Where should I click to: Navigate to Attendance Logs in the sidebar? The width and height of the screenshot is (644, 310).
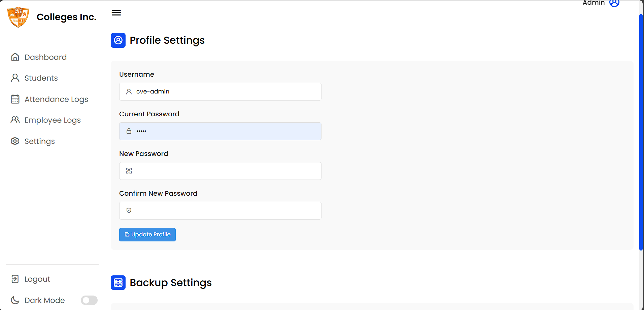56,99
